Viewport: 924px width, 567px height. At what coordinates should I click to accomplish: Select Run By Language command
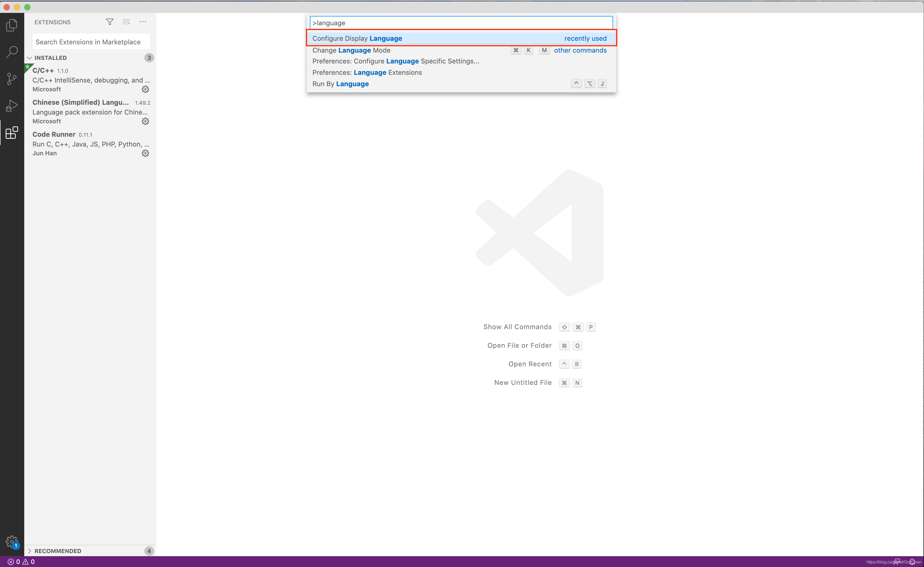[x=461, y=84]
